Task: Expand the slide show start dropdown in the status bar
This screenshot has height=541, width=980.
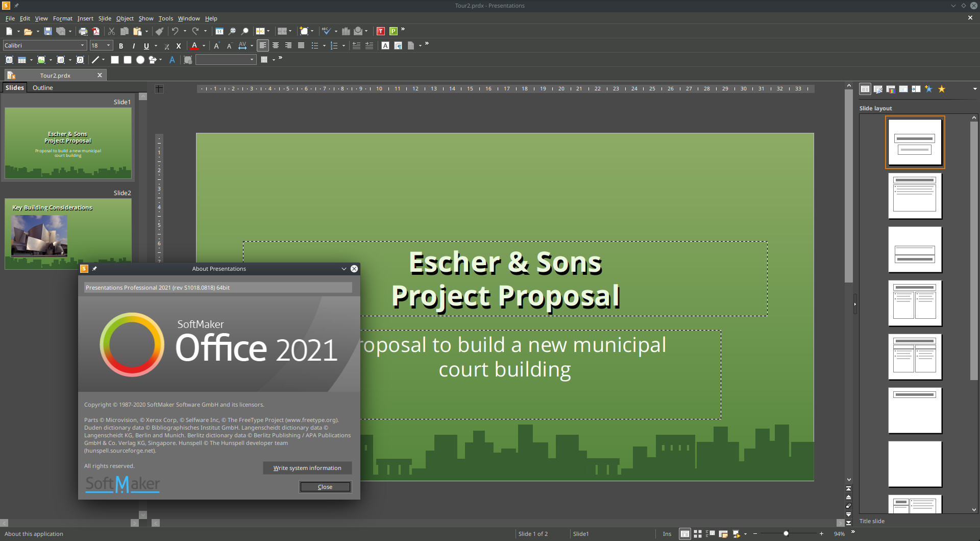Action: (x=745, y=534)
